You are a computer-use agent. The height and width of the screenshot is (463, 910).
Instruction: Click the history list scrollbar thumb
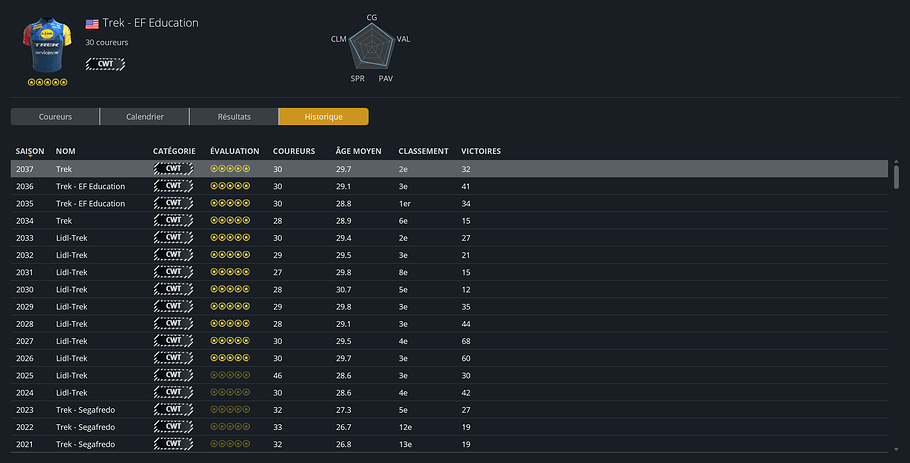(x=896, y=176)
